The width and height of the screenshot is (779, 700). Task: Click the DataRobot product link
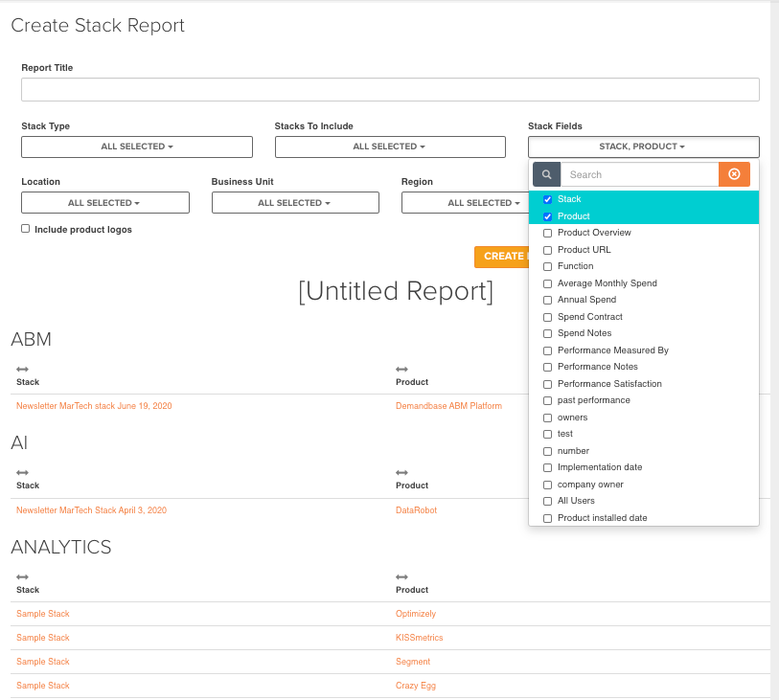[x=416, y=510]
